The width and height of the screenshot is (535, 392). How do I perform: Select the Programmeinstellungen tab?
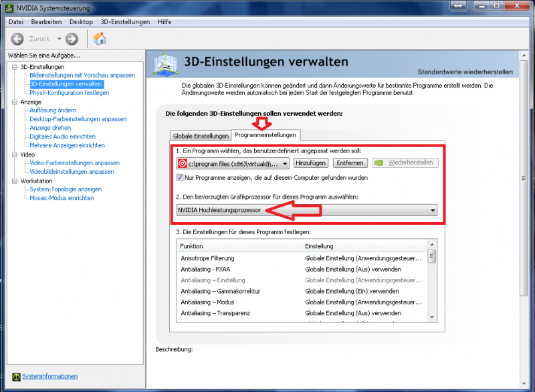point(265,135)
